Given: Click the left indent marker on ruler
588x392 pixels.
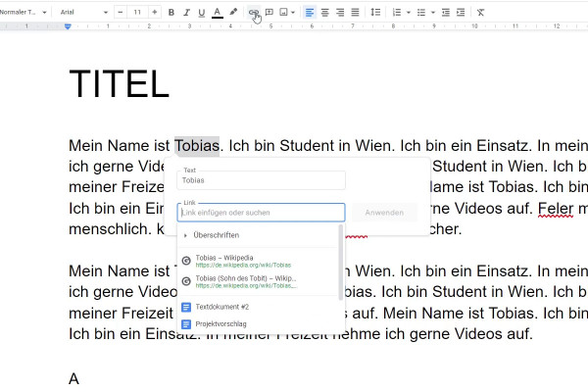Looking at the screenshot, I should (x=68, y=26).
